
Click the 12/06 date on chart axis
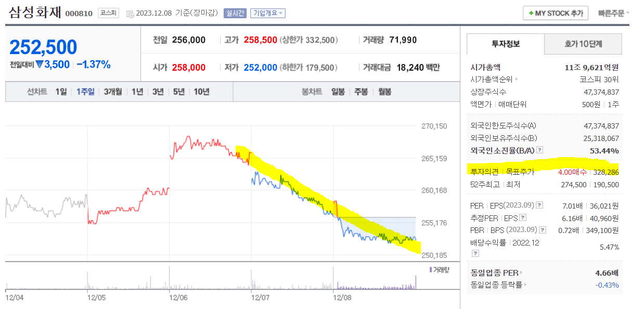(178, 298)
